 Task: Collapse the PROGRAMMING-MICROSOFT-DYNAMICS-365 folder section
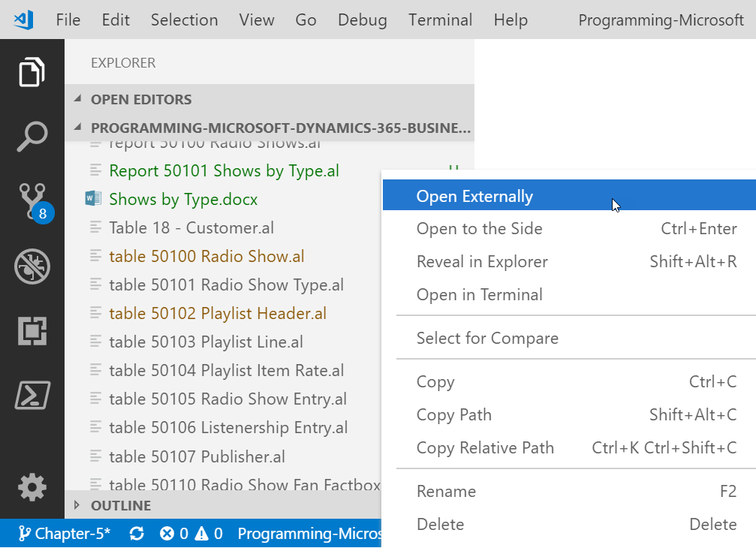tap(77, 127)
